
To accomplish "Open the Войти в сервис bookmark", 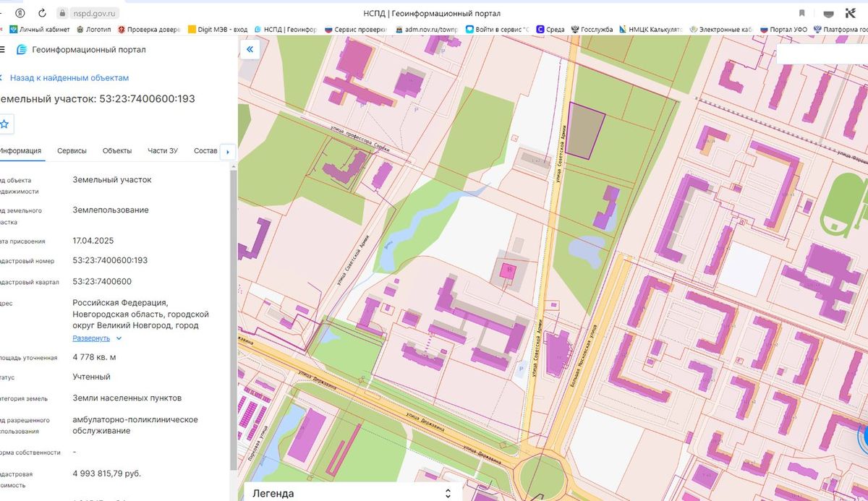I will (x=498, y=30).
